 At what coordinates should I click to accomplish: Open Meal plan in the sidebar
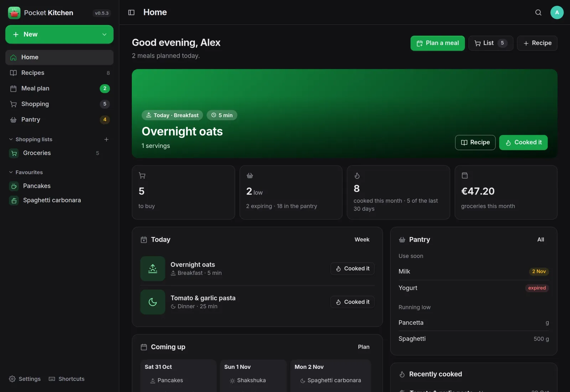tap(59, 88)
